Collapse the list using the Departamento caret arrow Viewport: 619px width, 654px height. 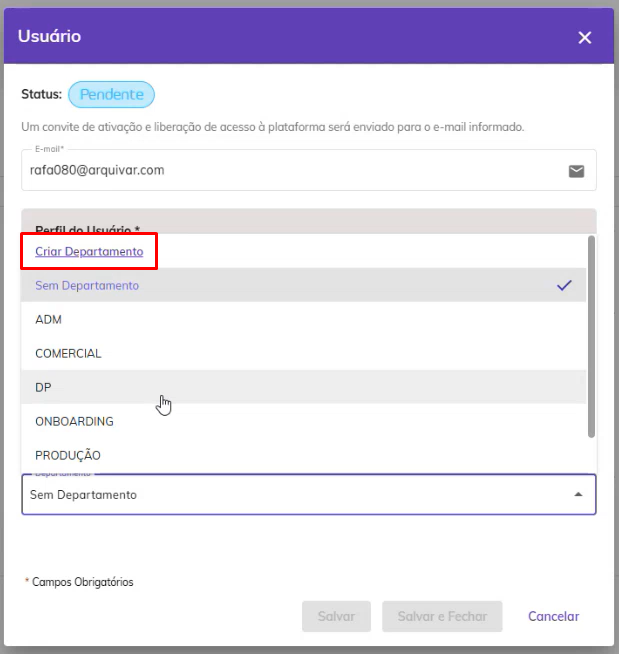(578, 495)
